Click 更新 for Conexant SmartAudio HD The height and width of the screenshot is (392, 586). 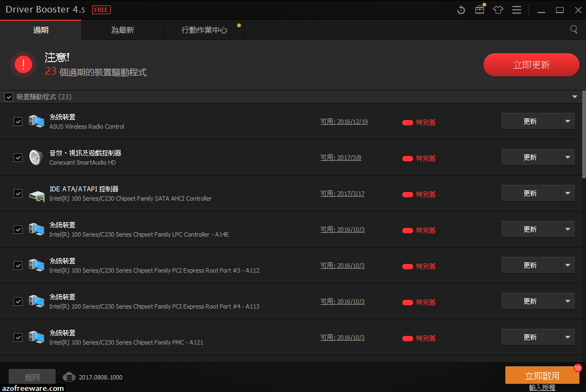coord(530,158)
